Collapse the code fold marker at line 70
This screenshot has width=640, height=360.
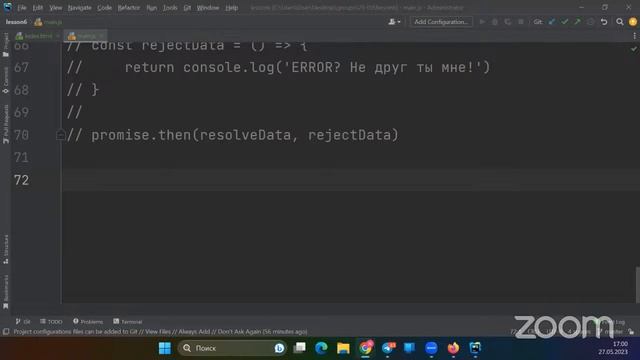(60, 135)
